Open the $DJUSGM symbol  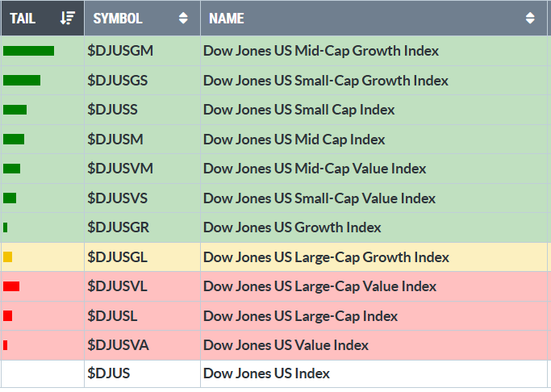point(120,51)
